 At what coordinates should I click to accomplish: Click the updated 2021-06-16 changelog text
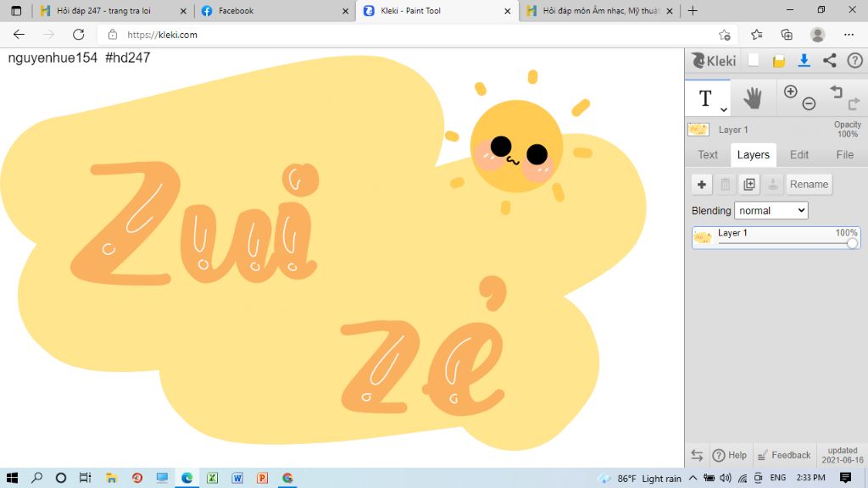pos(842,455)
